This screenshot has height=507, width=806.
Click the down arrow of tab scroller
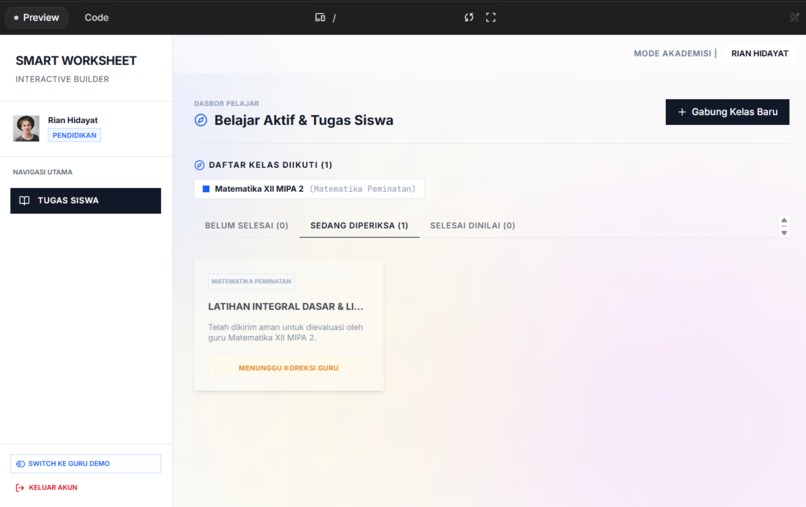pos(784,233)
